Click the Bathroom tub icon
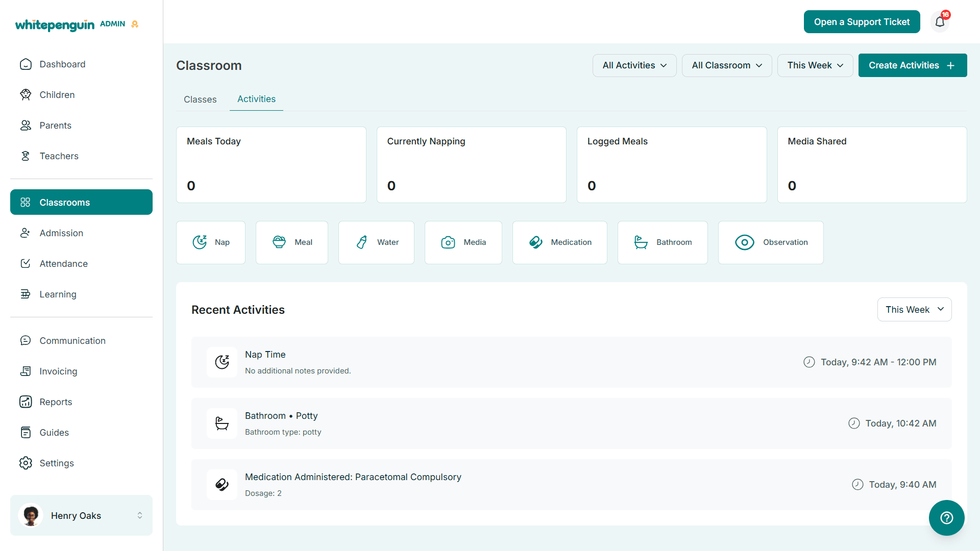Image resolution: width=980 pixels, height=551 pixels. point(641,242)
